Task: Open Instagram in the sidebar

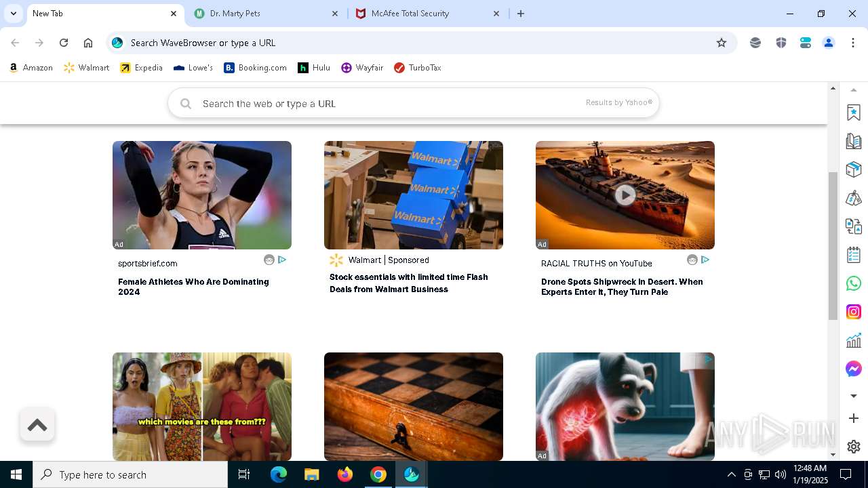Action: pos(854,312)
